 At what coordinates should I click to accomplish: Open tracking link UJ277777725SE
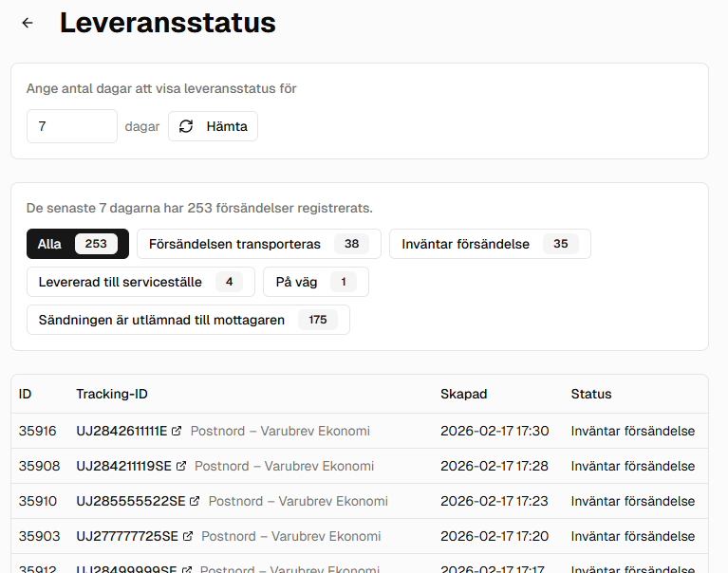(127, 537)
